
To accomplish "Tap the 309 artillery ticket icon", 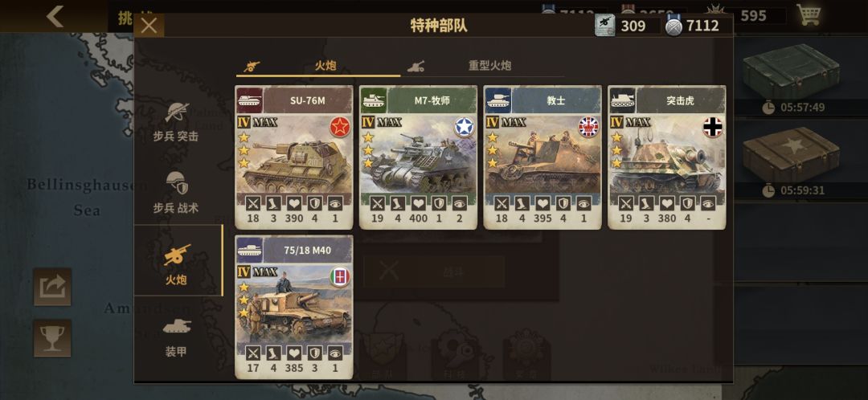I will 604,26.
